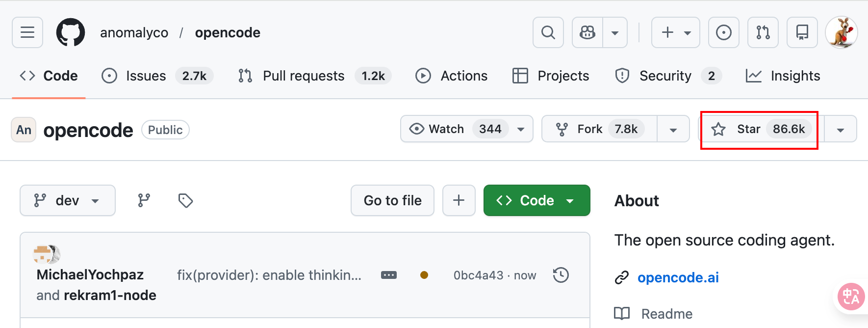Expand the green Code dropdown

(536, 200)
